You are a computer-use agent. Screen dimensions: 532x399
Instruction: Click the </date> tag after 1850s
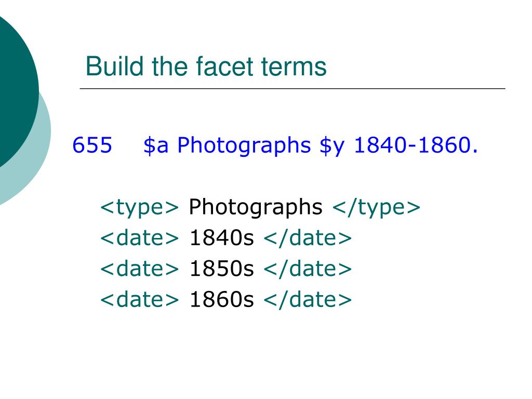(308, 269)
